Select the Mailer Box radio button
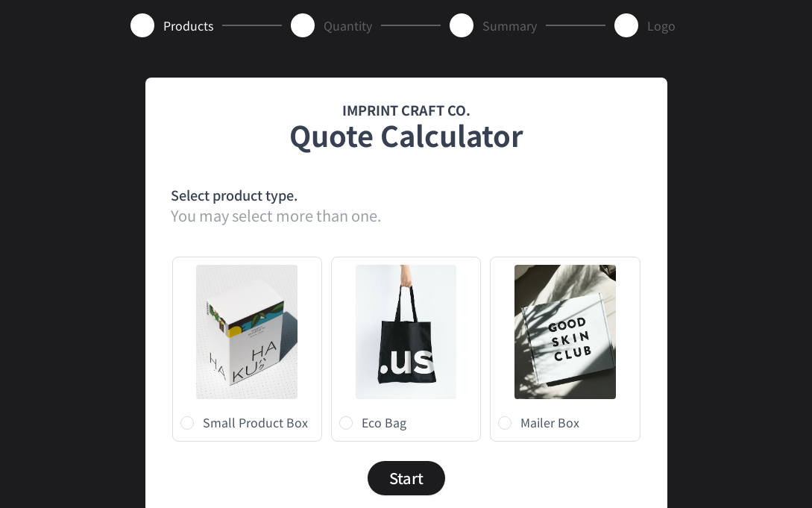The height and width of the screenshot is (508, 812). tap(505, 423)
